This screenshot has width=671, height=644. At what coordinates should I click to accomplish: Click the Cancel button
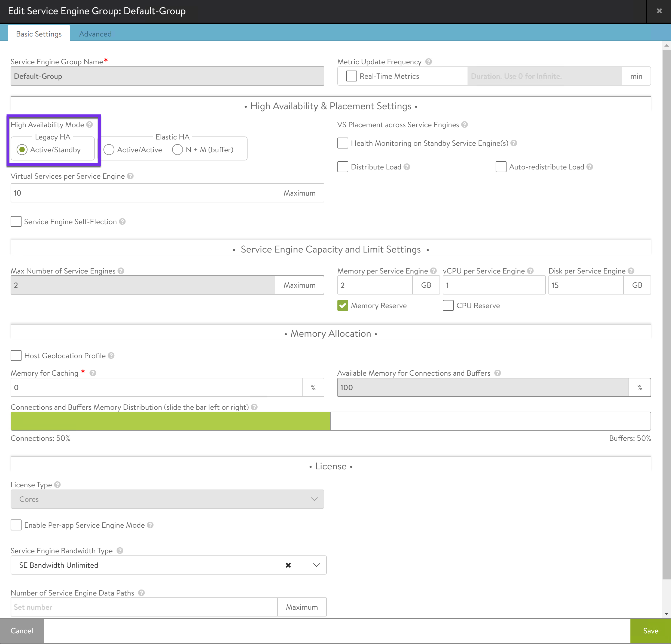click(x=22, y=631)
